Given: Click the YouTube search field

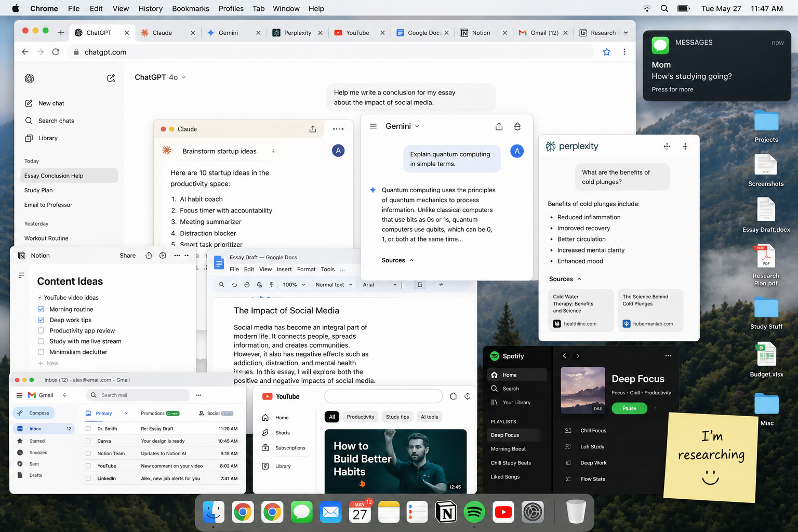Looking at the screenshot, I should 383,396.
